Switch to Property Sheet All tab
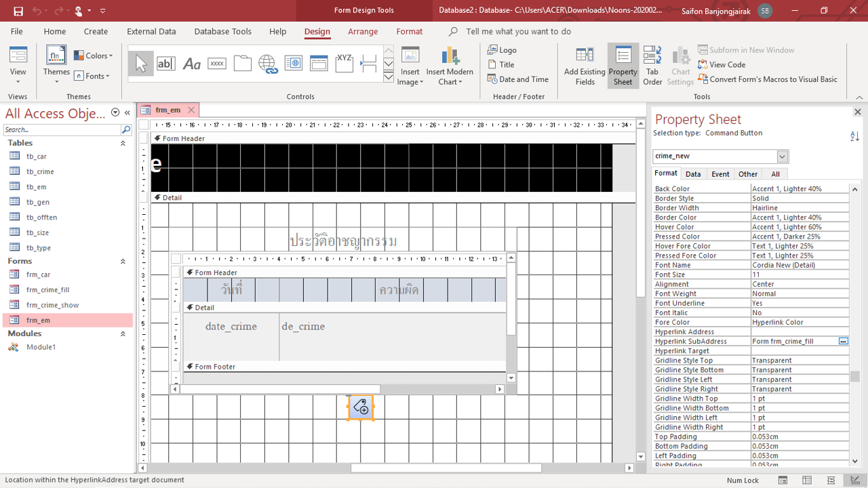The width and height of the screenshot is (868, 488). coord(775,174)
